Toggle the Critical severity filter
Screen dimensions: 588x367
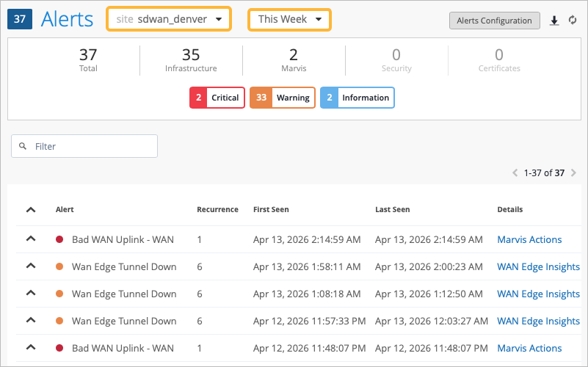pos(217,98)
